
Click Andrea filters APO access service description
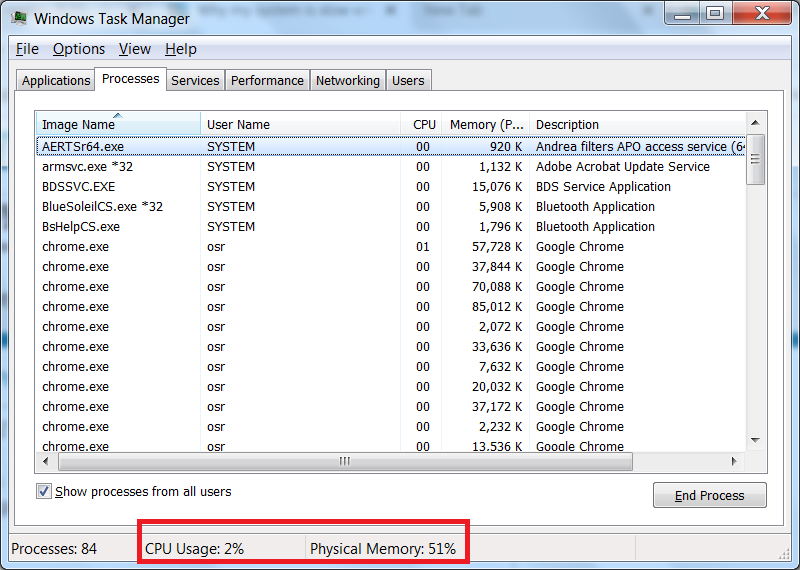[640, 146]
